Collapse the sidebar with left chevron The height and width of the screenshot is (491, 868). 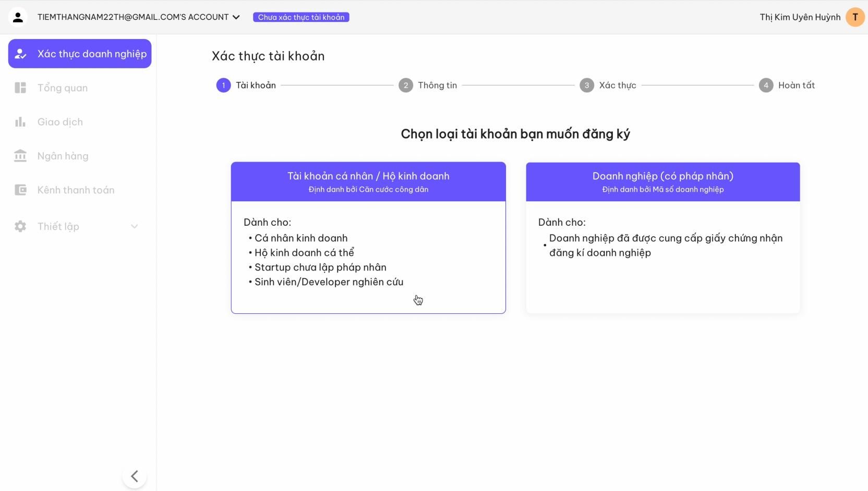point(135,476)
